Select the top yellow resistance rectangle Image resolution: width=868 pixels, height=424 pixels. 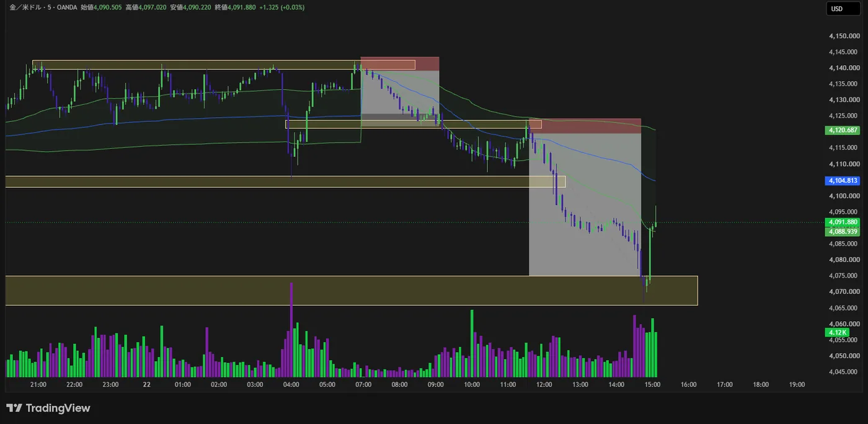[224, 65]
